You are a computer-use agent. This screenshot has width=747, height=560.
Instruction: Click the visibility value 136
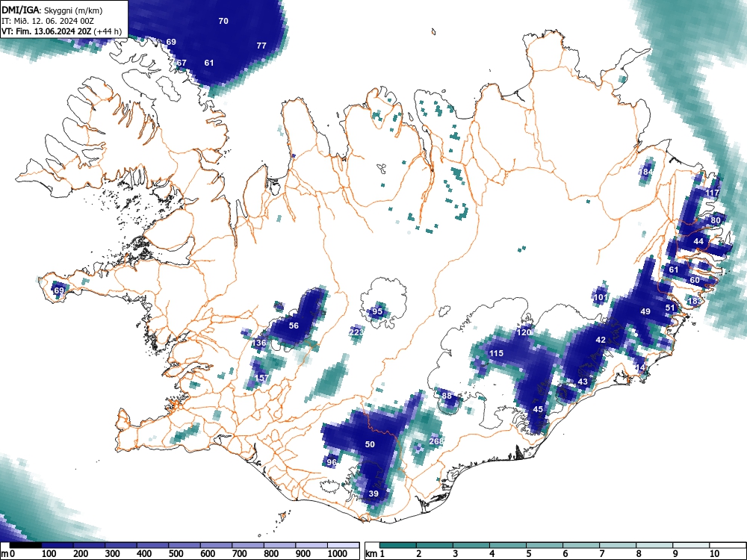click(x=259, y=343)
